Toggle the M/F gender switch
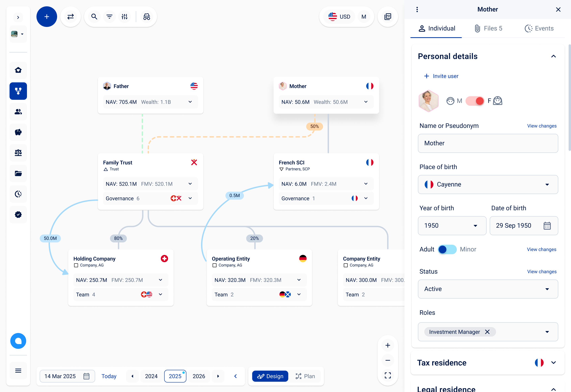 click(x=475, y=101)
